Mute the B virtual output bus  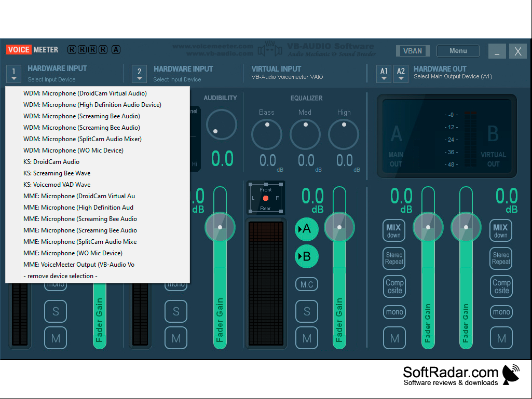pyautogui.click(x=501, y=338)
